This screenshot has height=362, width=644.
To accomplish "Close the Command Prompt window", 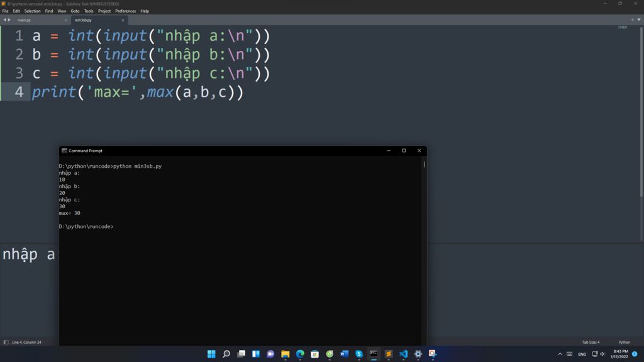I will 419,151.
